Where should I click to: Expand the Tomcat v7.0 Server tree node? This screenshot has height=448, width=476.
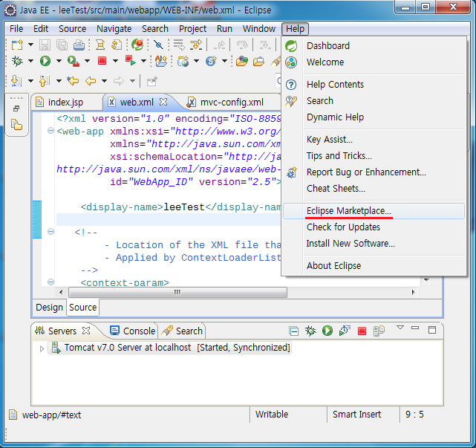point(42,348)
